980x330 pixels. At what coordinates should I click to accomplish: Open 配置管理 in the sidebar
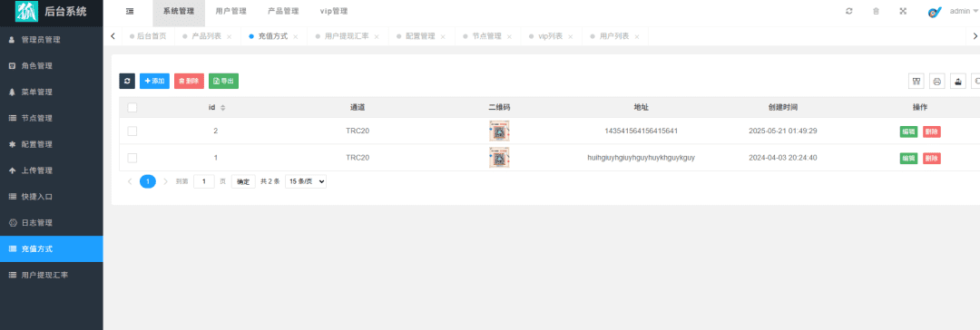[51, 144]
